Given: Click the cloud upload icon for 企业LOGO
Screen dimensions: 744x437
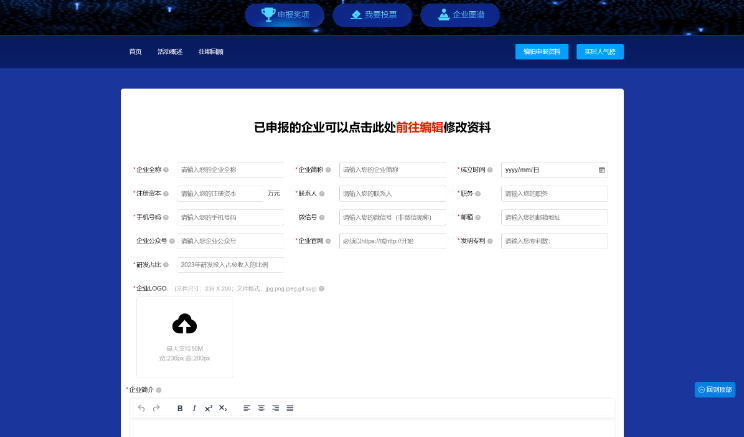Looking at the screenshot, I should click(184, 323).
